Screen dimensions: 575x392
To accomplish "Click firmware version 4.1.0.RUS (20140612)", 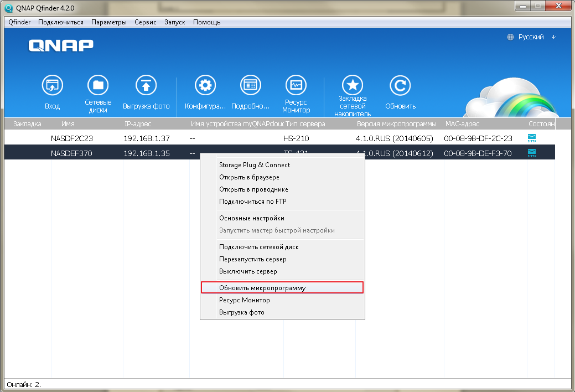I will (394, 153).
